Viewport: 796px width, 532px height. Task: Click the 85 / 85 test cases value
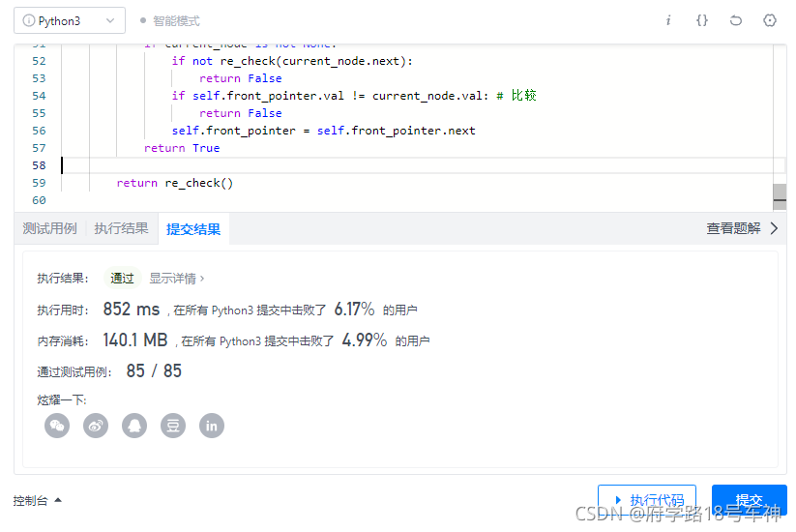point(154,371)
